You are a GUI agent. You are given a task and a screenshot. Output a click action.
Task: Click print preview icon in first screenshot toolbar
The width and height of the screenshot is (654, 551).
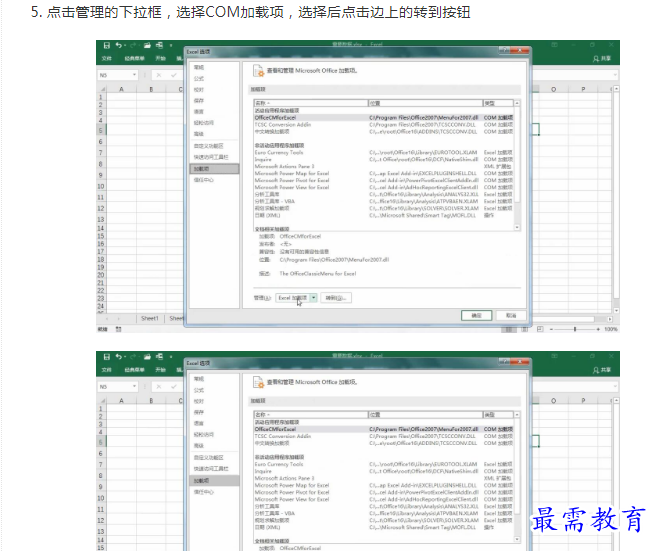click(159, 45)
